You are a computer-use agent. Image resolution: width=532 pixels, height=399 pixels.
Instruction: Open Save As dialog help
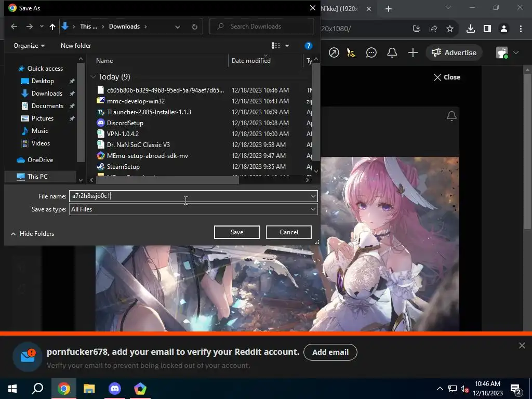(309, 46)
